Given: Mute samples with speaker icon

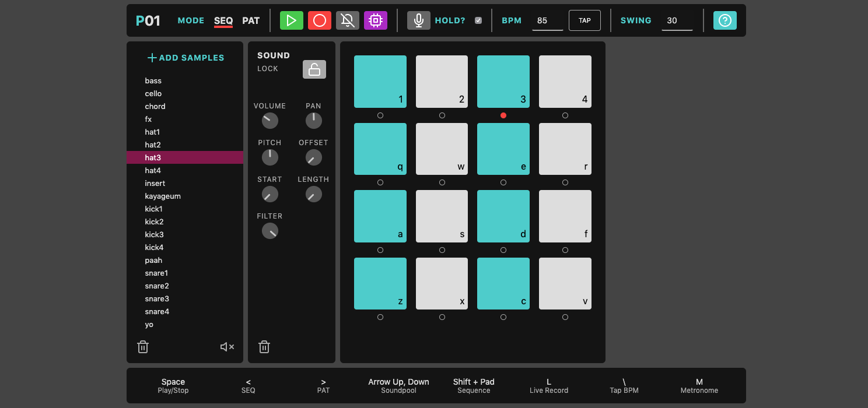Looking at the screenshot, I should (x=227, y=347).
